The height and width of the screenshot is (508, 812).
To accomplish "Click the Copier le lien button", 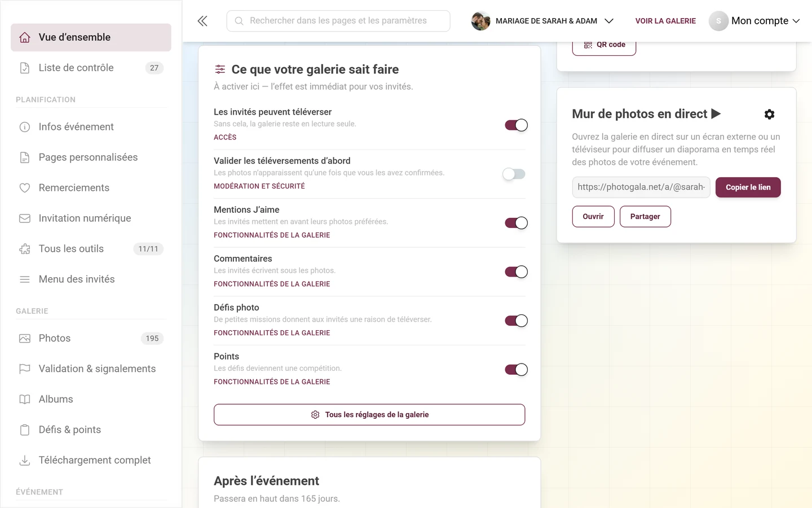I will coord(748,187).
